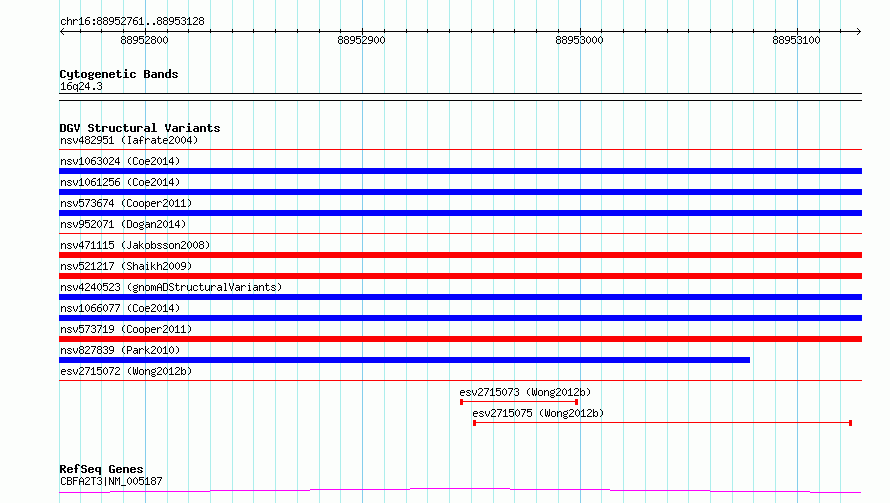Open the Cytogenetic Bands track title
The image size is (890, 503).
coord(119,74)
